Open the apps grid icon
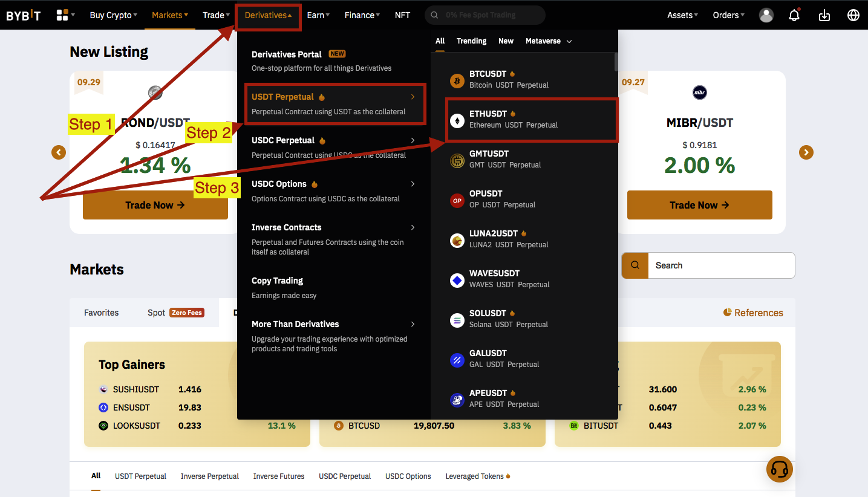 click(62, 15)
